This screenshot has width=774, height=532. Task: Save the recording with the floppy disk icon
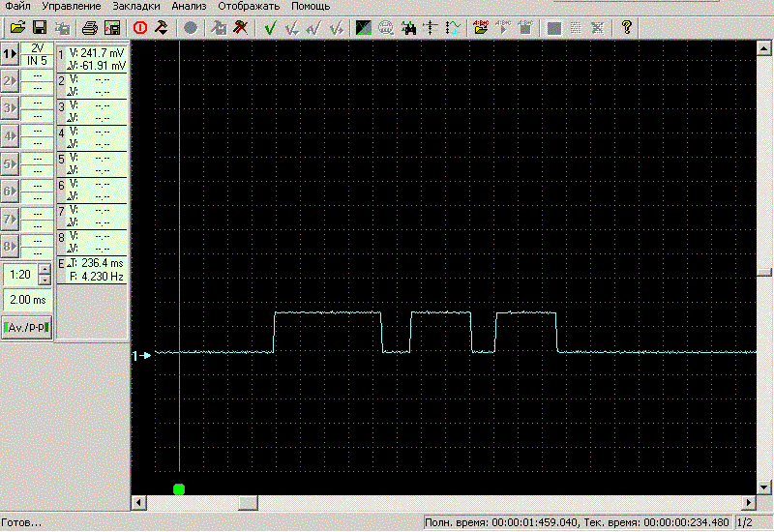click(40, 28)
